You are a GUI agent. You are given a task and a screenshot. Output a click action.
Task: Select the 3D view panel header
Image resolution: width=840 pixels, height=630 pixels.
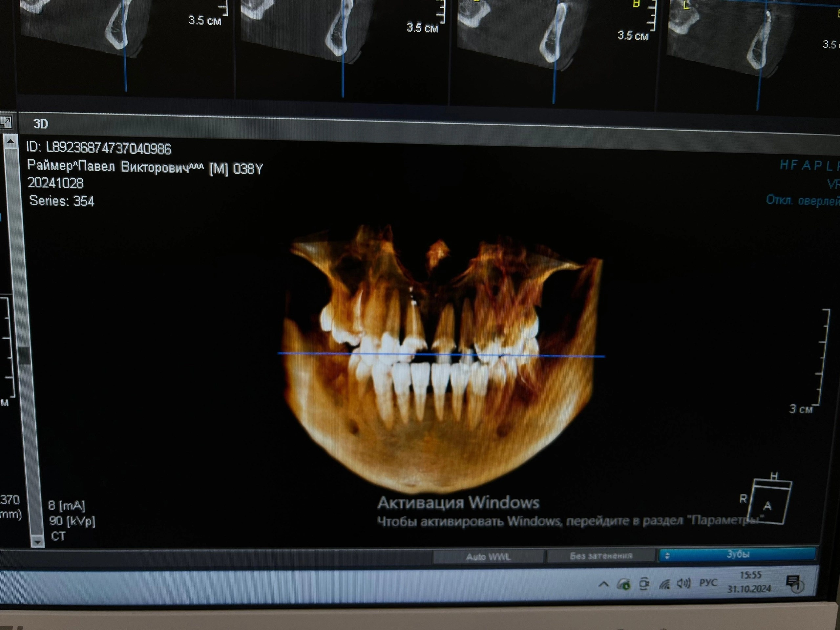pos(41,124)
